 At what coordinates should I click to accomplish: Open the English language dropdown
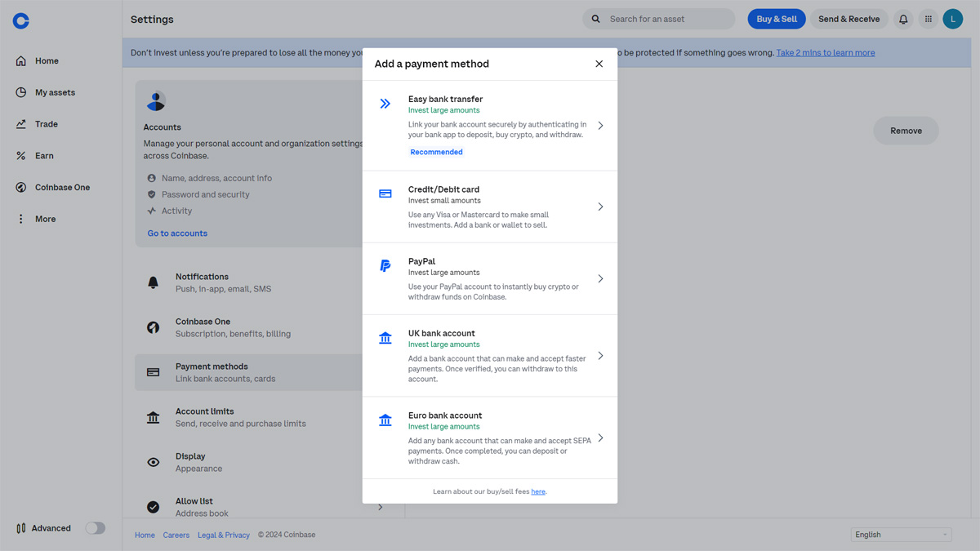tap(902, 535)
